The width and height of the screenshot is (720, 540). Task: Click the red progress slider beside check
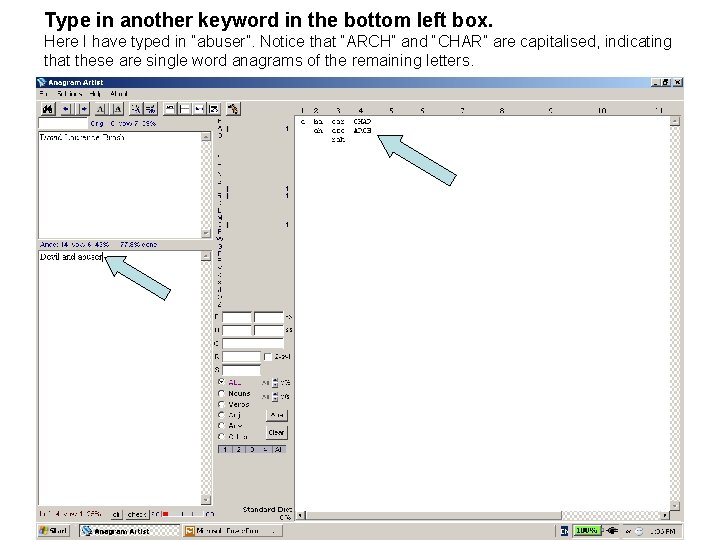pyautogui.click(x=166, y=515)
